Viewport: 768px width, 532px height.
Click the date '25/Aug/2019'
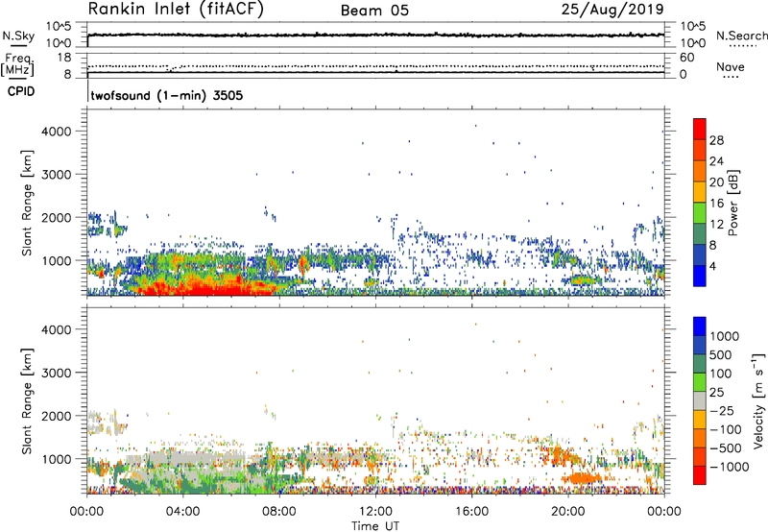coord(612,10)
